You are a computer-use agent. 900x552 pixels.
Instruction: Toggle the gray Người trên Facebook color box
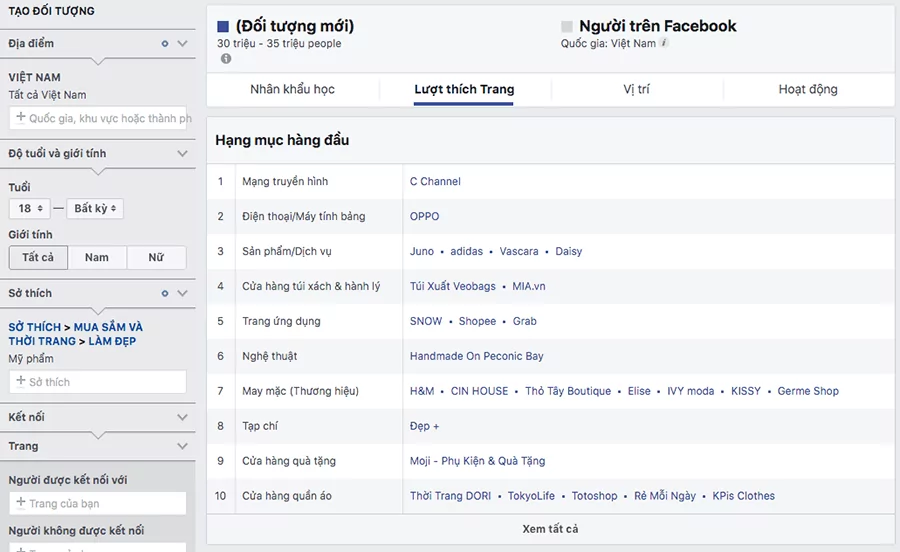point(567,26)
